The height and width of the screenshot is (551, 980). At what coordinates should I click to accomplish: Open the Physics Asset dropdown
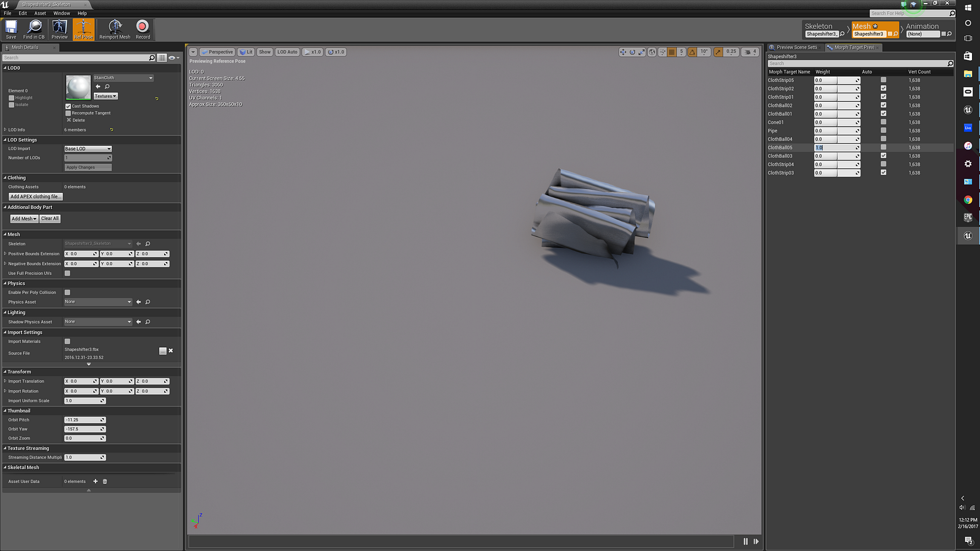coord(98,302)
